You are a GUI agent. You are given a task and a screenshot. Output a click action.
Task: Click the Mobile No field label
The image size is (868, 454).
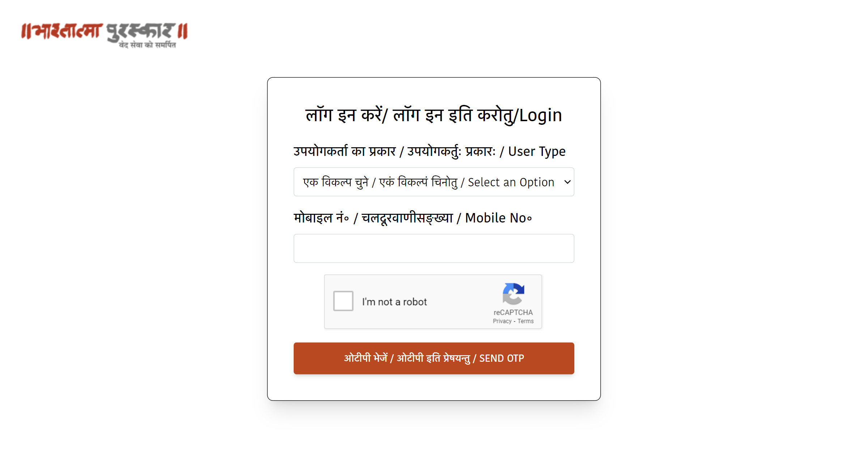tap(413, 218)
